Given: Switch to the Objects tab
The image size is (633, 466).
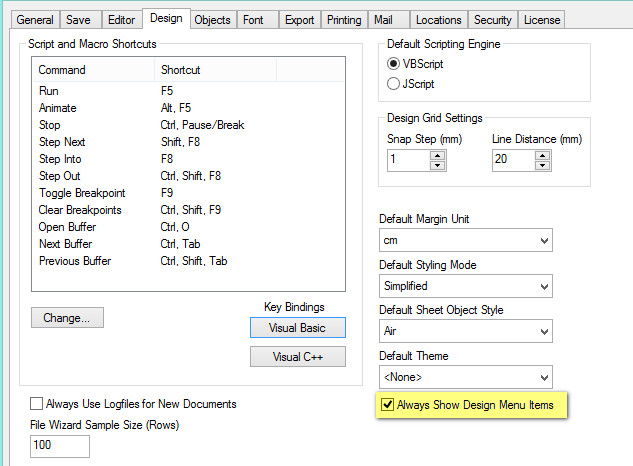Looking at the screenshot, I should [x=212, y=20].
